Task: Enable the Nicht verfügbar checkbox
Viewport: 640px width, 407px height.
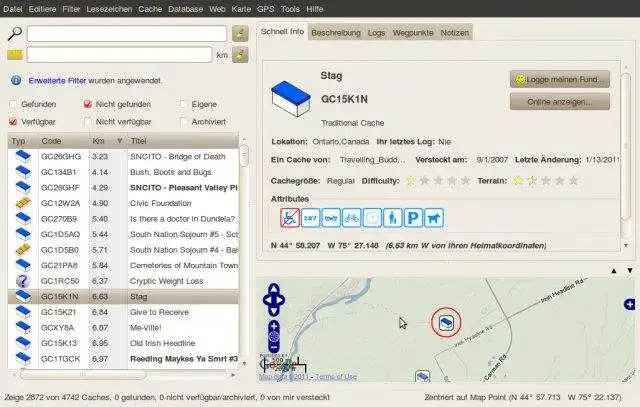Action: tap(87, 122)
